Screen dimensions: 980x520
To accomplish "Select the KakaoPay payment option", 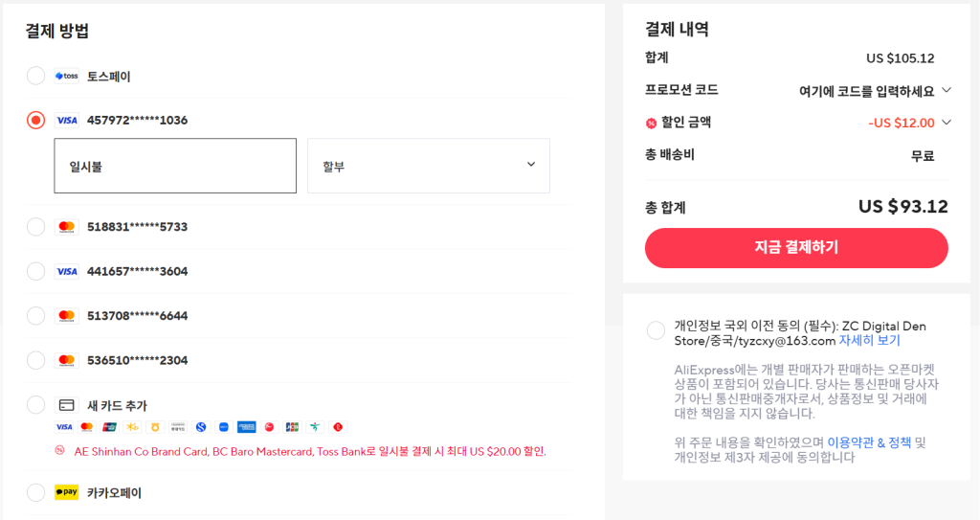I will tap(35, 493).
